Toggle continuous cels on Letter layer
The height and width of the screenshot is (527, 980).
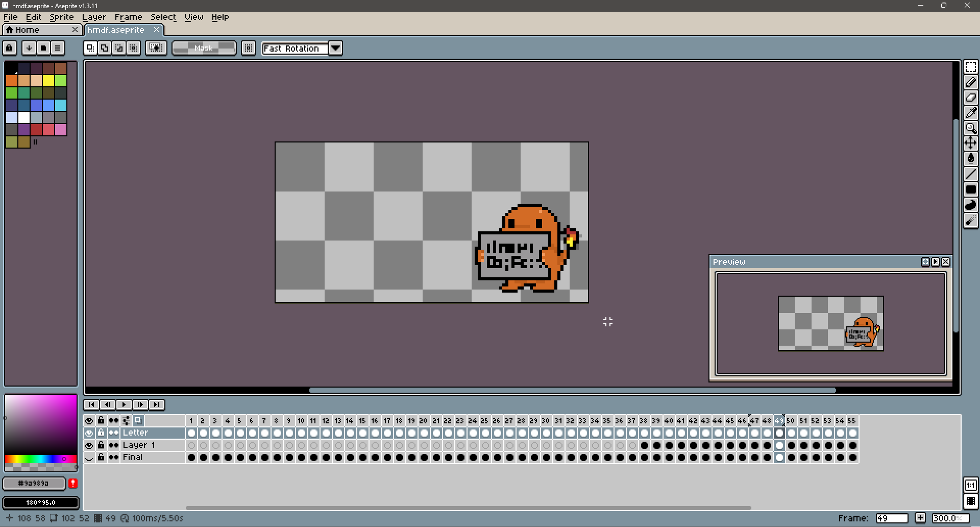(x=114, y=433)
